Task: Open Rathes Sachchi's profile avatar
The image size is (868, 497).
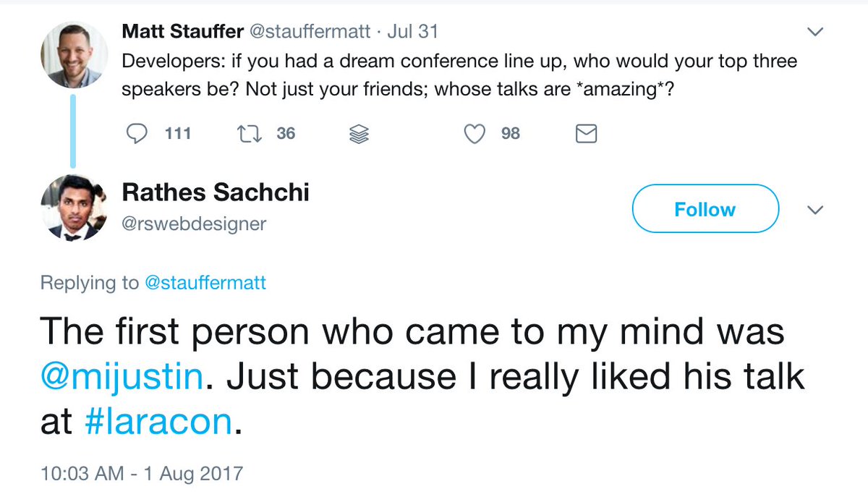Action: (73, 208)
